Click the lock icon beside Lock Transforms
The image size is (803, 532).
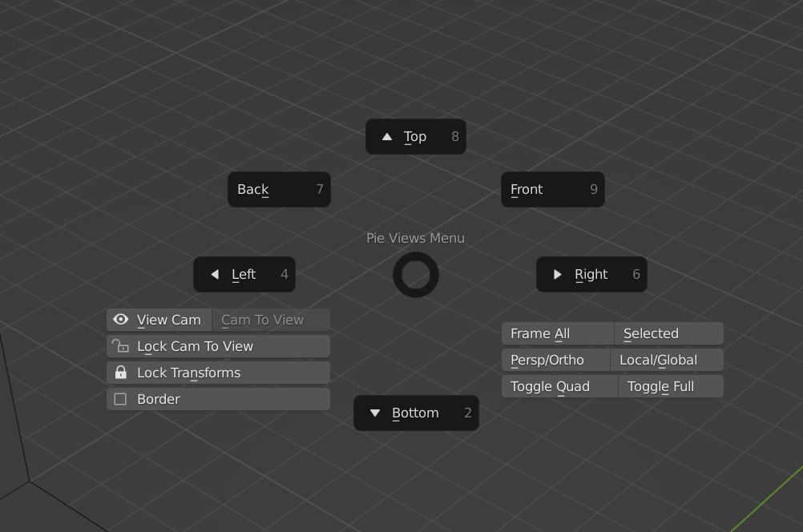coord(121,373)
